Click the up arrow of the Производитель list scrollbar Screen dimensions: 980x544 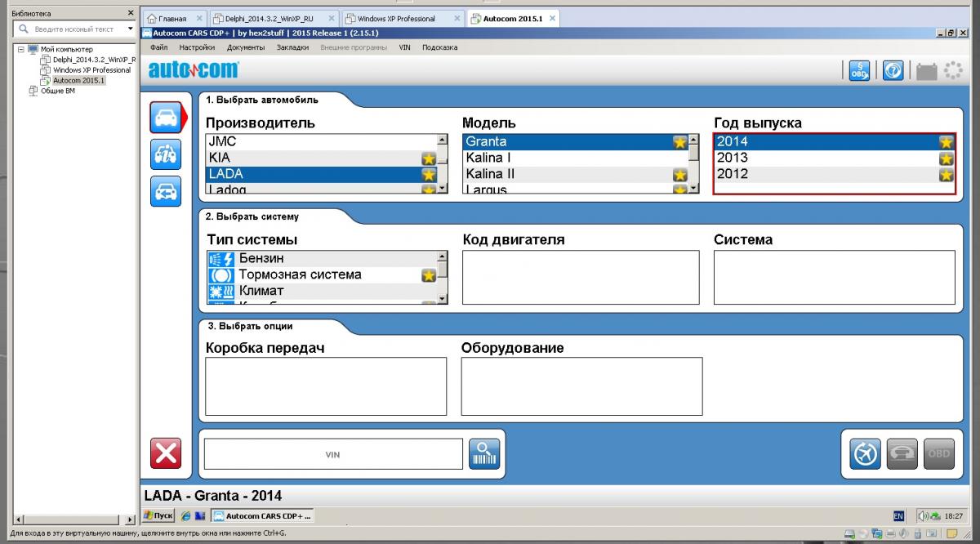coord(443,140)
